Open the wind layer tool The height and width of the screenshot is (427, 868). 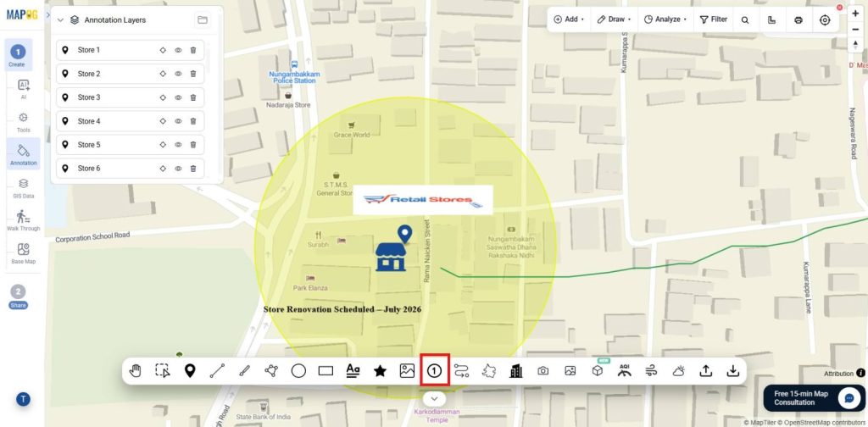(x=652, y=371)
